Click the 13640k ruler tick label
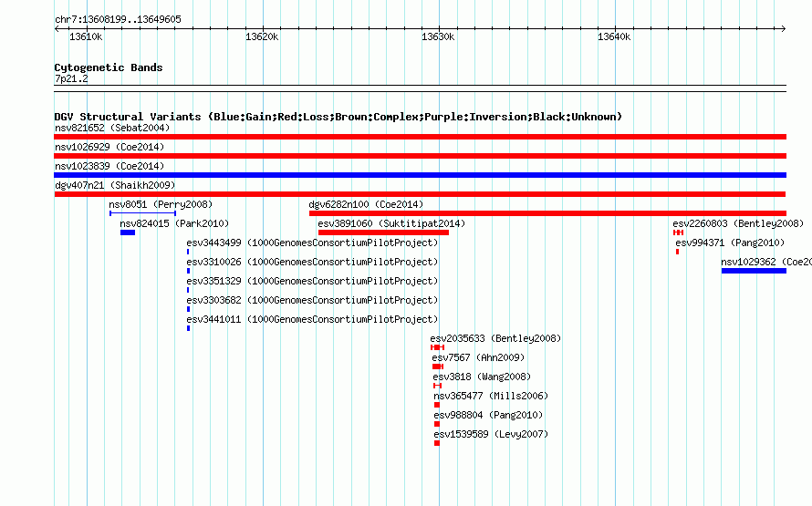 (x=614, y=36)
